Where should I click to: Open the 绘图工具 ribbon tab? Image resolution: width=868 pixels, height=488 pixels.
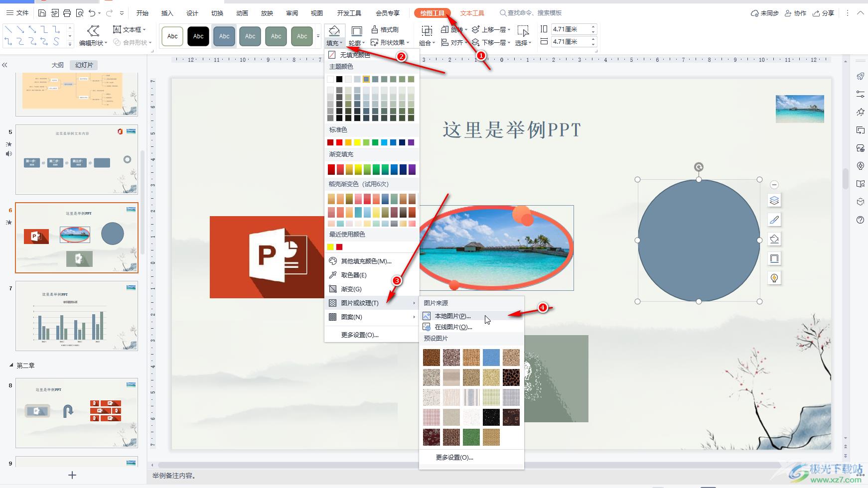(433, 13)
